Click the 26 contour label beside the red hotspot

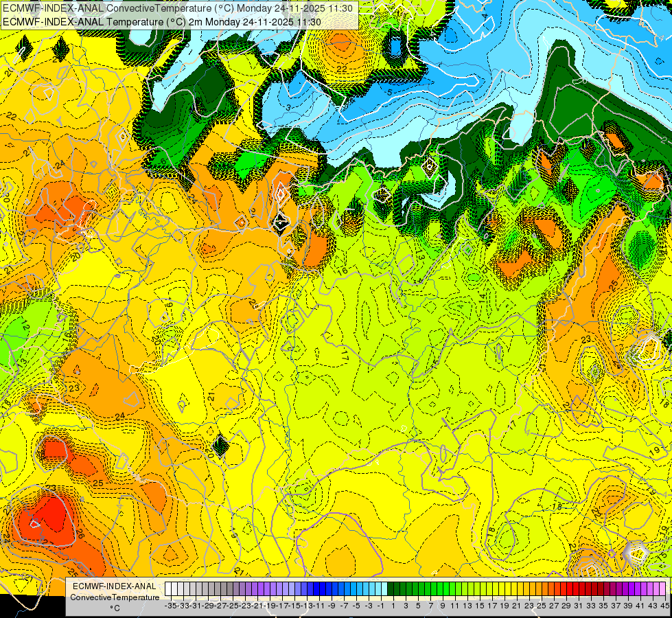(x=80, y=534)
